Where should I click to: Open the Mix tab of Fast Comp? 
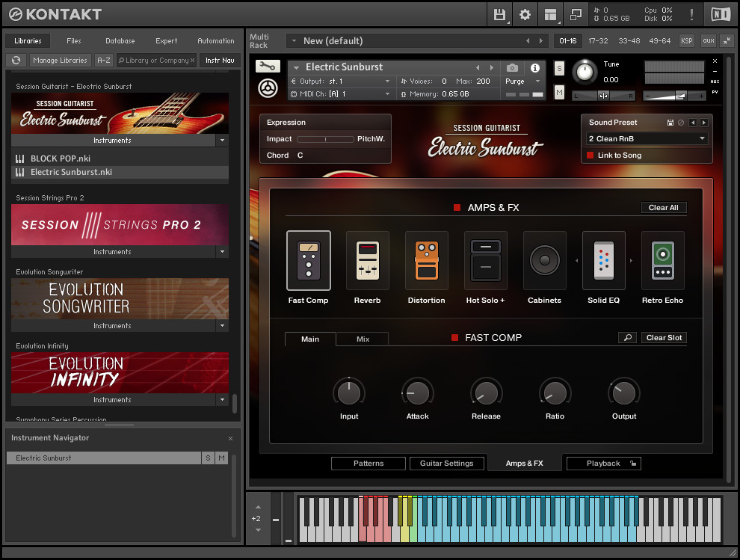(x=363, y=339)
